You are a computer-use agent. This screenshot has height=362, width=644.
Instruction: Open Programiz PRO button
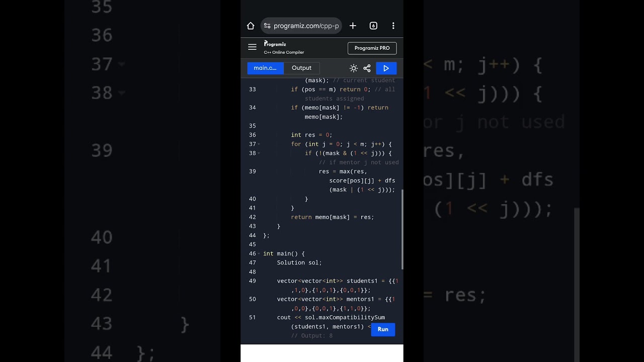point(372,48)
